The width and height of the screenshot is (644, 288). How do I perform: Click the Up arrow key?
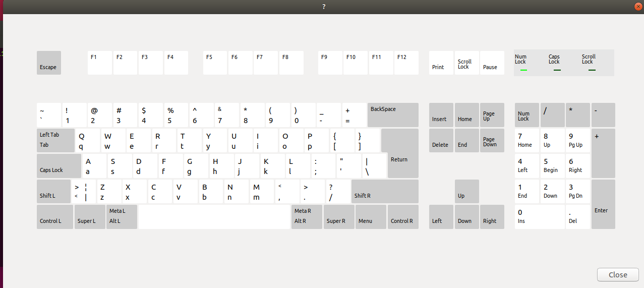click(x=467, y=191)
